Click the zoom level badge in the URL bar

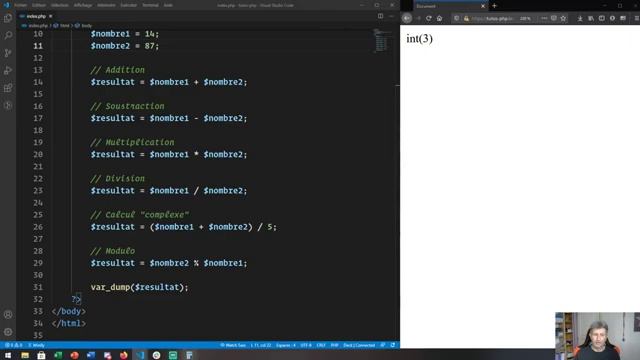tap(525, 18)
